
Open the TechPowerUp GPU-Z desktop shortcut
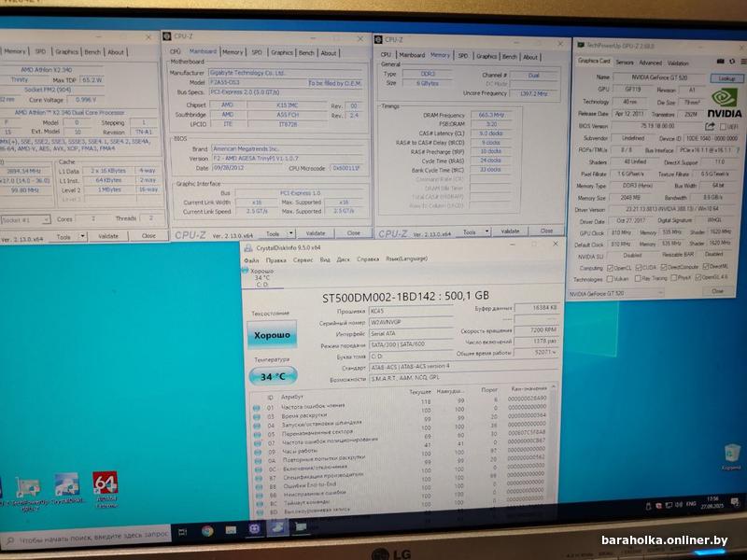coord(29,495)
